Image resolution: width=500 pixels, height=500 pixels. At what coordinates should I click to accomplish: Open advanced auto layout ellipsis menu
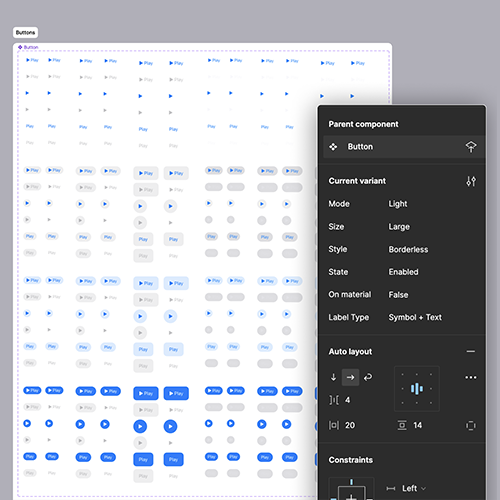(471, 377)
